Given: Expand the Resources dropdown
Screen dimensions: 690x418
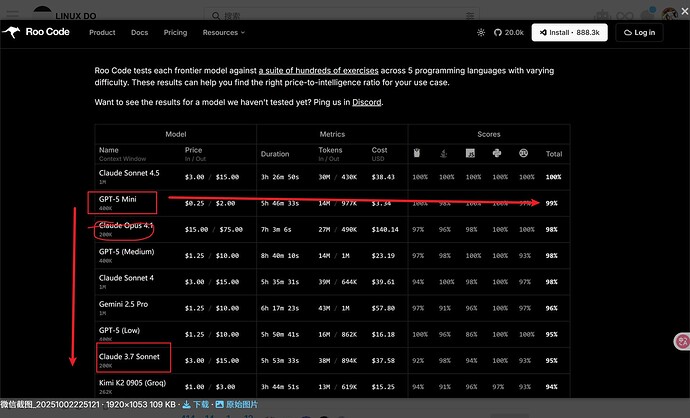Looking at the screenshot, I should tap(224, 33).
